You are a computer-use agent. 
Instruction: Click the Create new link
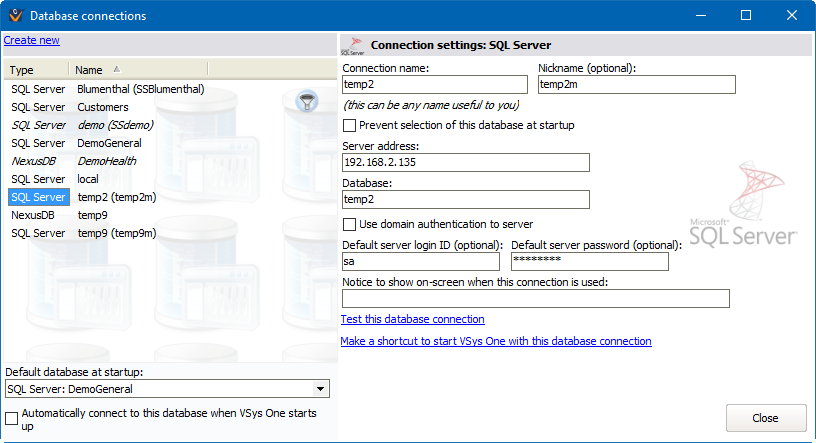pyautogui.click(x=32, y=40)
